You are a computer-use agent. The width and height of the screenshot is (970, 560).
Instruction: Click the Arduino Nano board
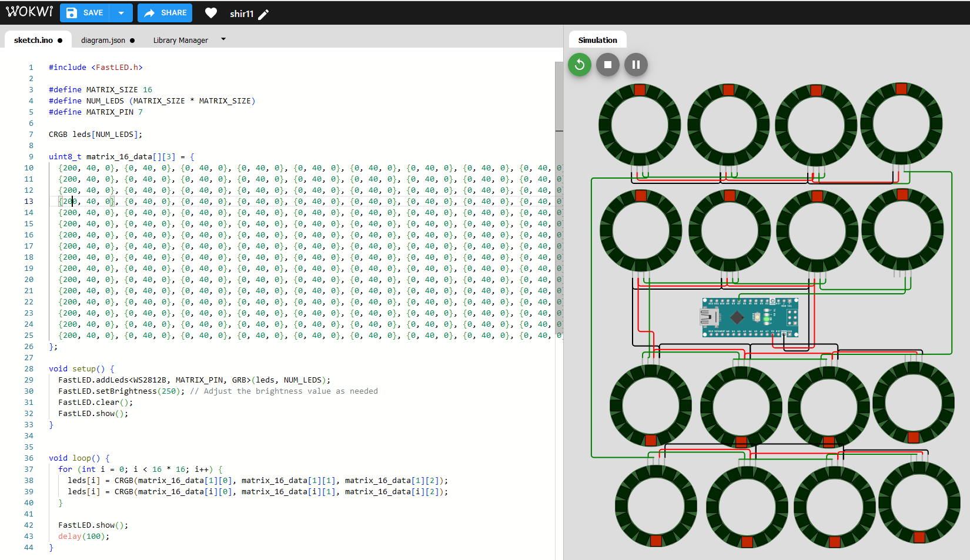(750, 317)
